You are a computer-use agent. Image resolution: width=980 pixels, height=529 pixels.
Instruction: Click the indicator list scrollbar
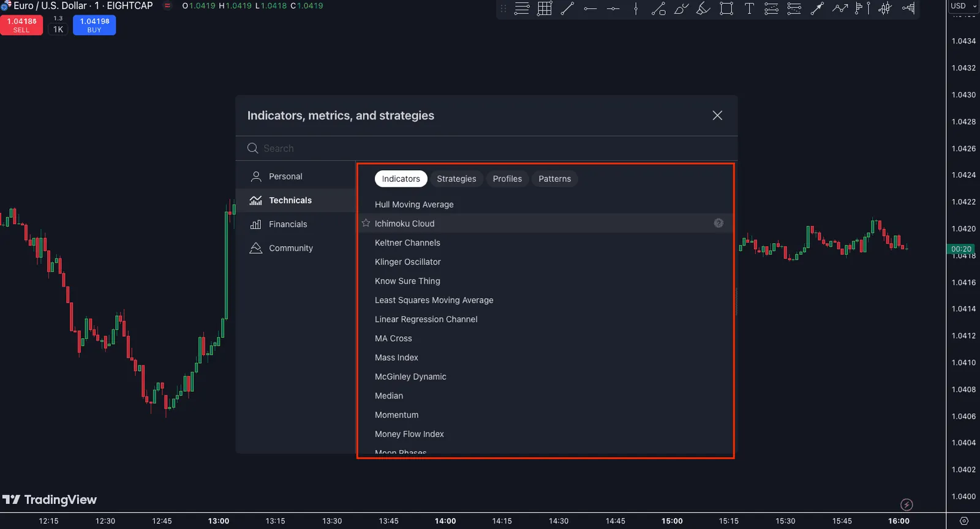coord(736,301)
